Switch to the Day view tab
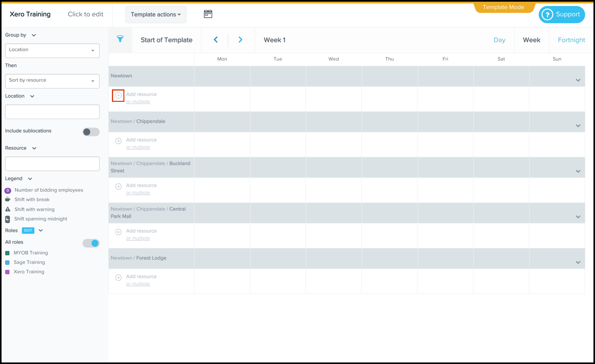 pyautogui.click(x=499, y=40)
